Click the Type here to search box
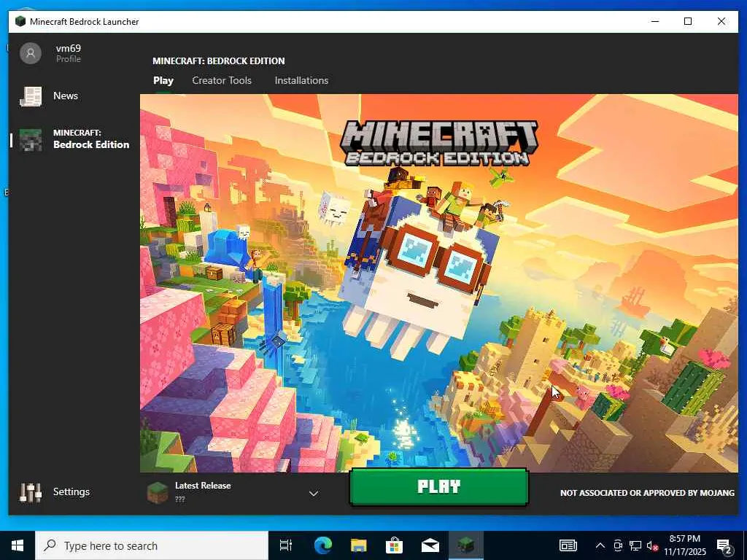Image resolution: width=747 pixels, height=560 pixels. [152, 545]
